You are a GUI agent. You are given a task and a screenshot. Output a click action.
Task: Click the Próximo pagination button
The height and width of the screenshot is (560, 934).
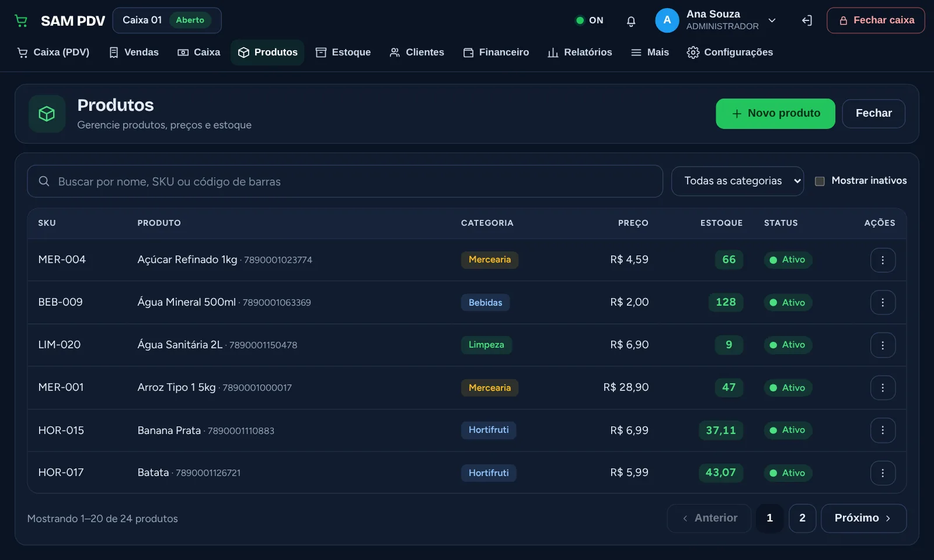point(863,519)
